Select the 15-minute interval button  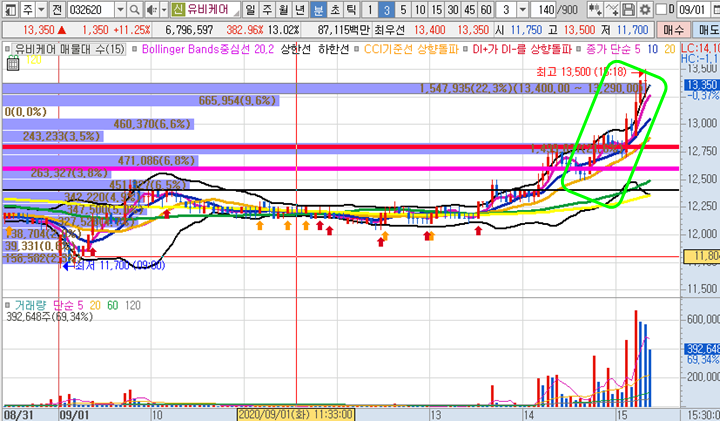pyautogui.click(x=436, y=9)
